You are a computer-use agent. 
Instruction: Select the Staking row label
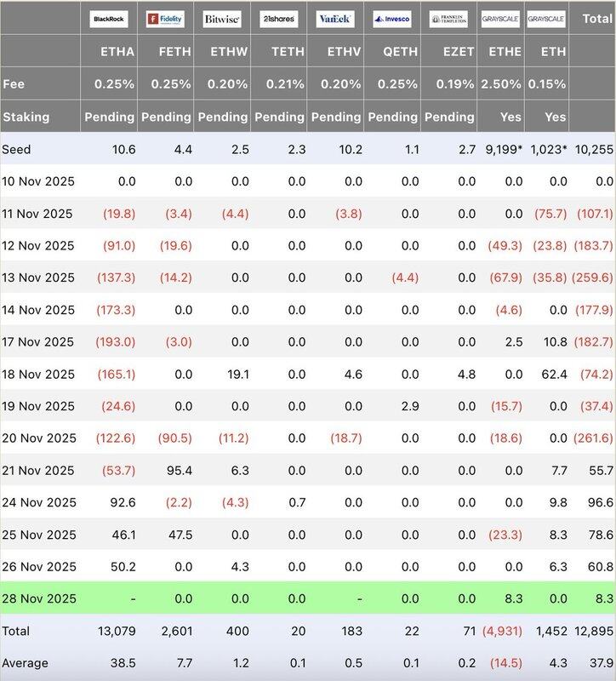pos(26,117)
